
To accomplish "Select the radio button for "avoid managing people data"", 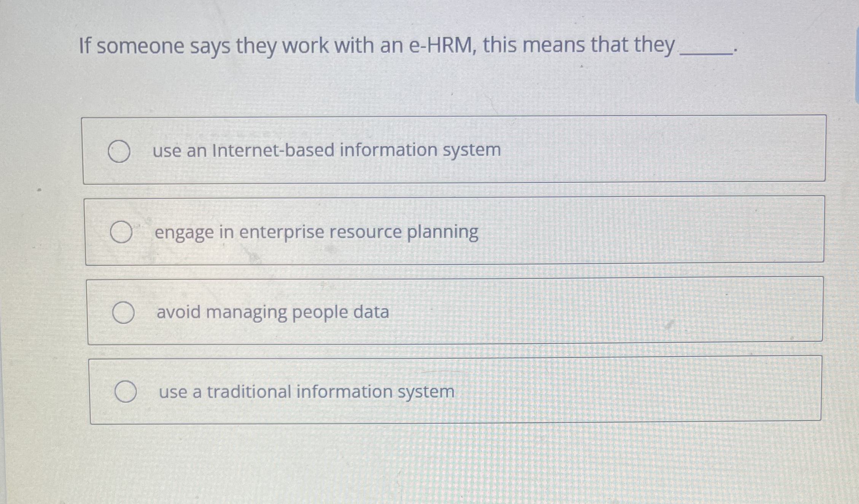I will pos(124,313).
